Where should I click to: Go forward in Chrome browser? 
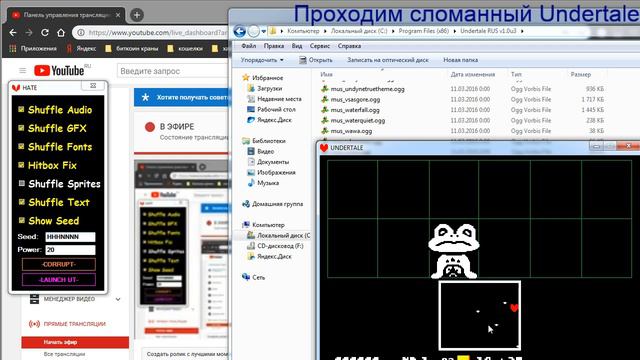click(x=29, y=32)
